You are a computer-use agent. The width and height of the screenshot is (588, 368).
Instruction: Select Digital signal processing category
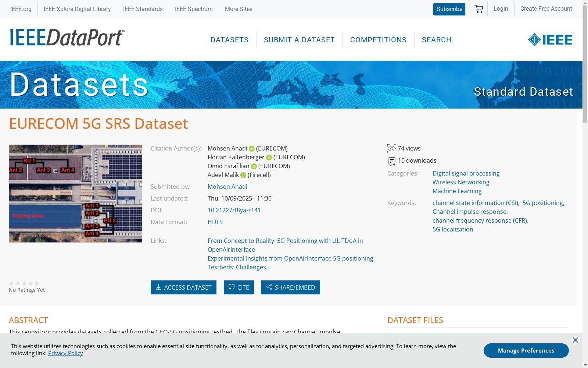pyautogui.click(x=466, y=174)
